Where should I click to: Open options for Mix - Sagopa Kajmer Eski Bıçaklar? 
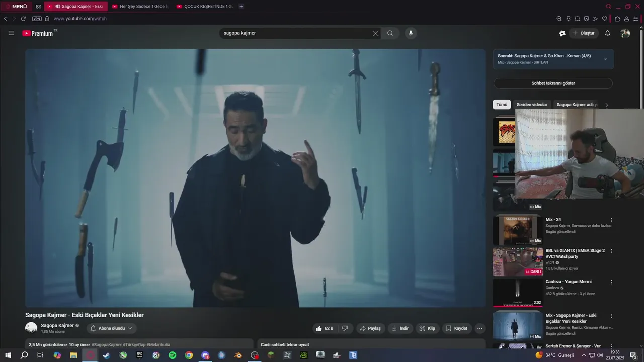tap(612, 316)
